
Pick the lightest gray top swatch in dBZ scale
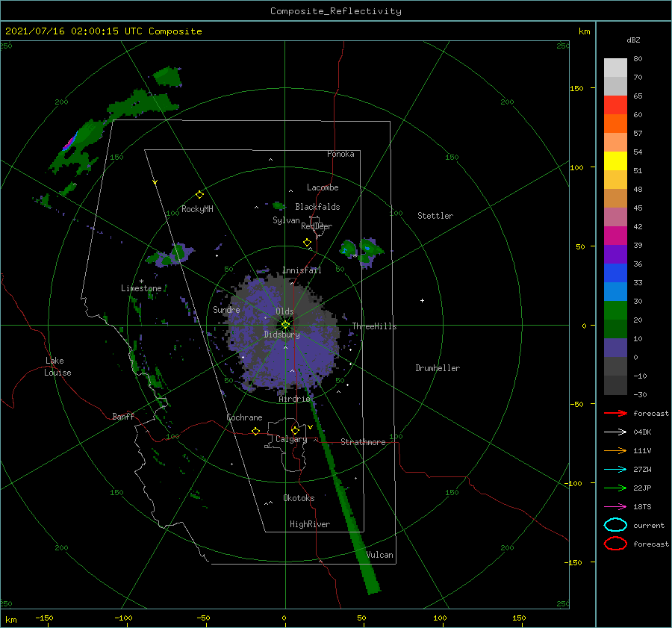point(615,68)
